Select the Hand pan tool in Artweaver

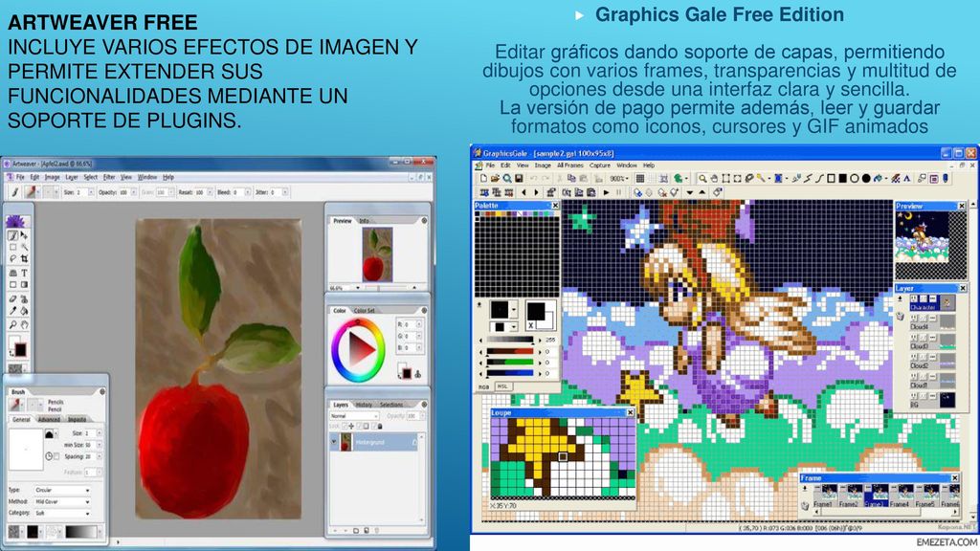(24, 323)
